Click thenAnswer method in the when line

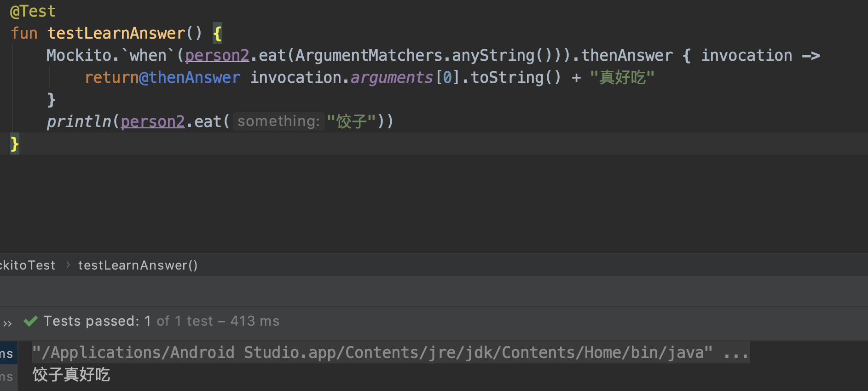point(627,55)
